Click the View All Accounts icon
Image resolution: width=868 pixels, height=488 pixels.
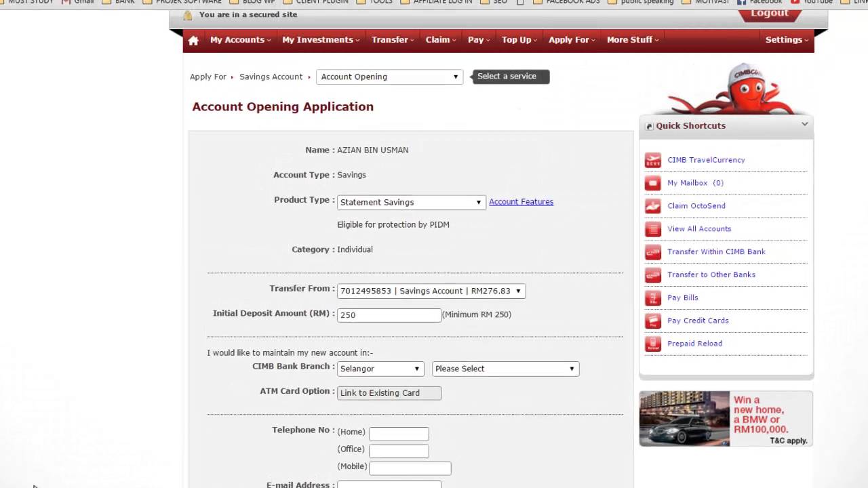[x=653, y=229]
